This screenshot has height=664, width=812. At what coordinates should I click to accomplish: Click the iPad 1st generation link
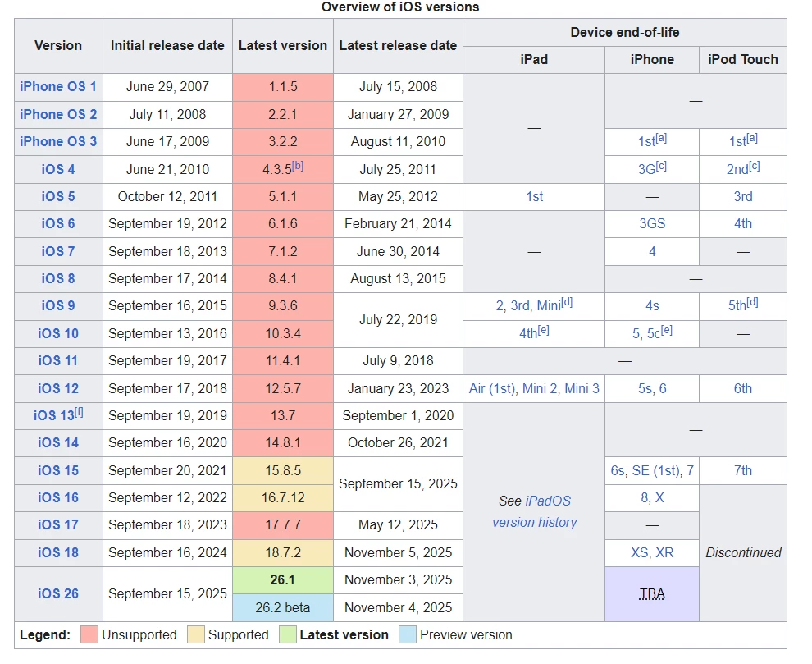(535, 196)
